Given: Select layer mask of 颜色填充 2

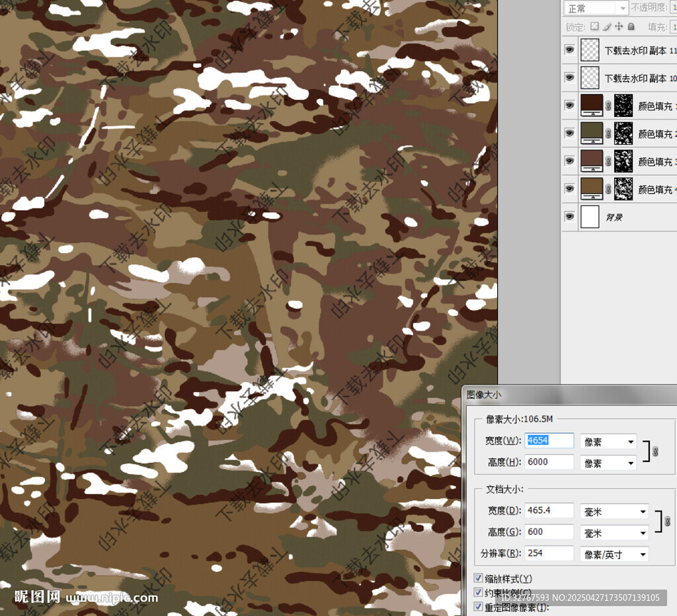Looking at the screenshot, I should [623, 134].
